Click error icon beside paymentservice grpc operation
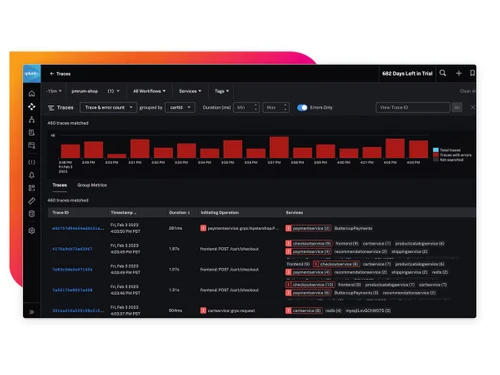Screen dimensions: 500x375 click(x=203, y=228)
